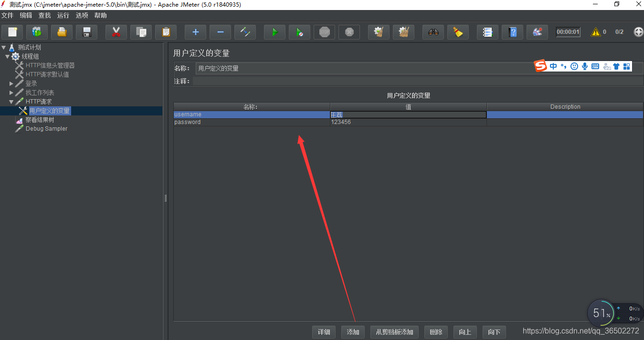Image resolution: width=644 pixels, height=340 pixels.
Task: Open the 文件 menu
Action: click(x=7, y=16)
